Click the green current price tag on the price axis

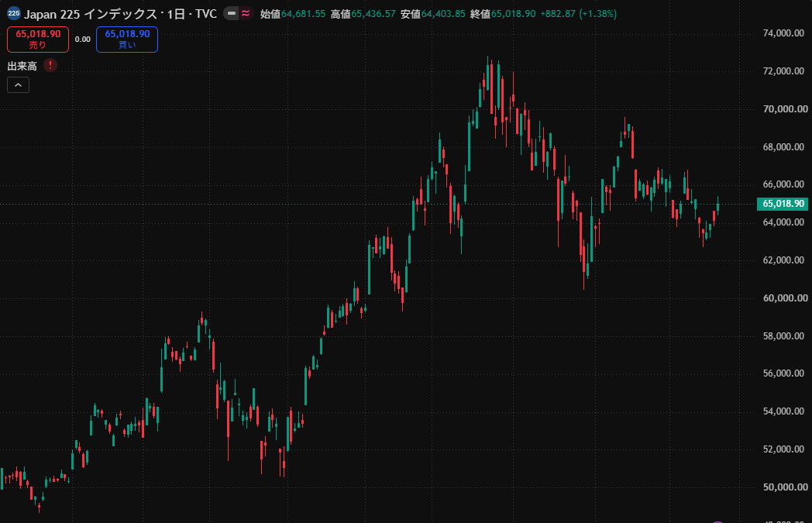[783, 204]
